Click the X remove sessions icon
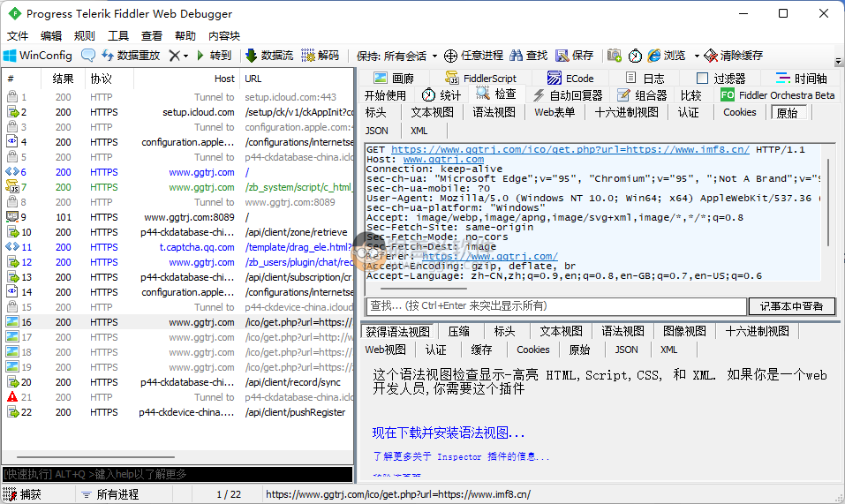This screenshot has width=845, height=504. (x=174, y=56)
